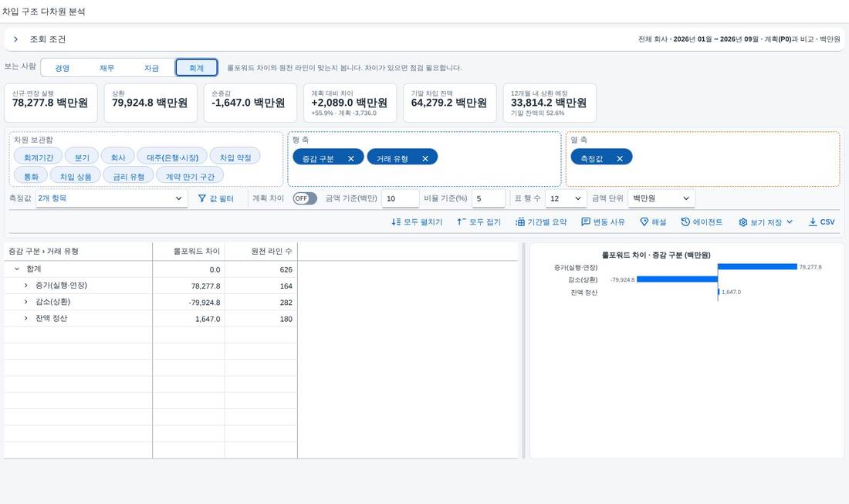This screenshot has width=849, height=504.
Task: Pick the 차입 상품 dimension chip
Action: 76,177
